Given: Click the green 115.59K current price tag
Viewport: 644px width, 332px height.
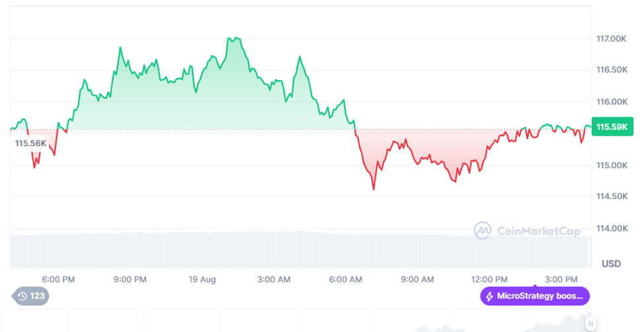Looking at the screenshot, I should [612, 126].
